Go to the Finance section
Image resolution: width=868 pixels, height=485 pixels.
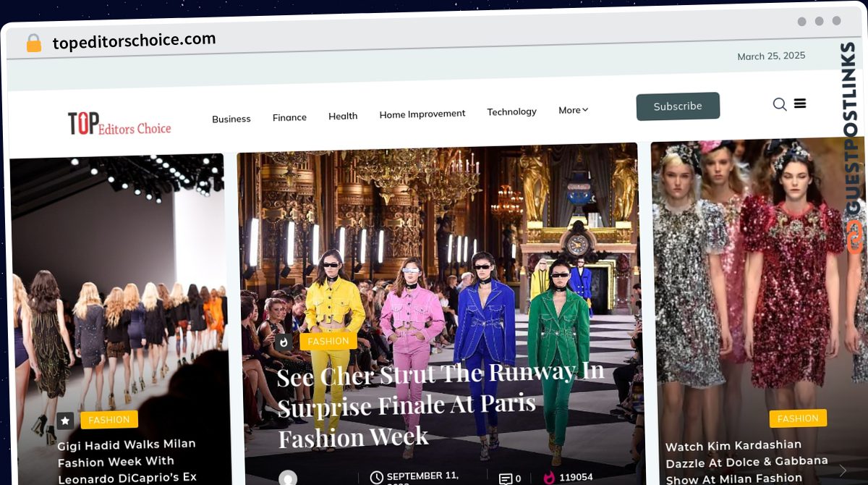pos(289,117)
